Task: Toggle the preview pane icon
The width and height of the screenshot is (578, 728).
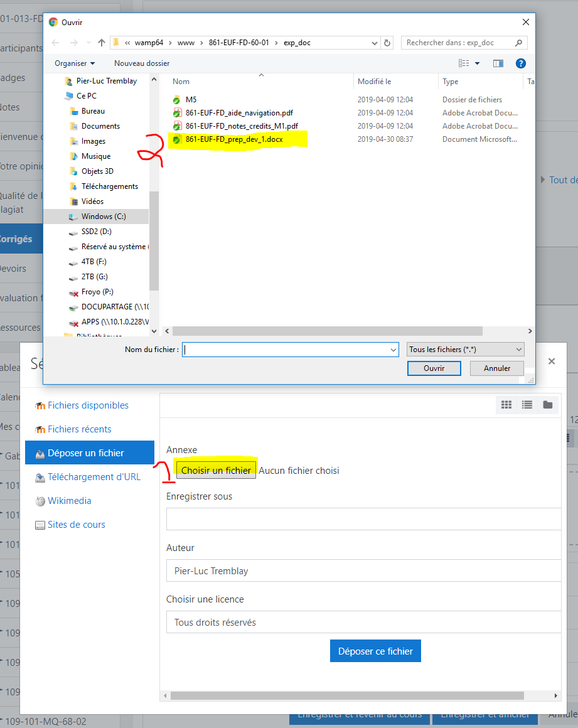Action: 498,63
